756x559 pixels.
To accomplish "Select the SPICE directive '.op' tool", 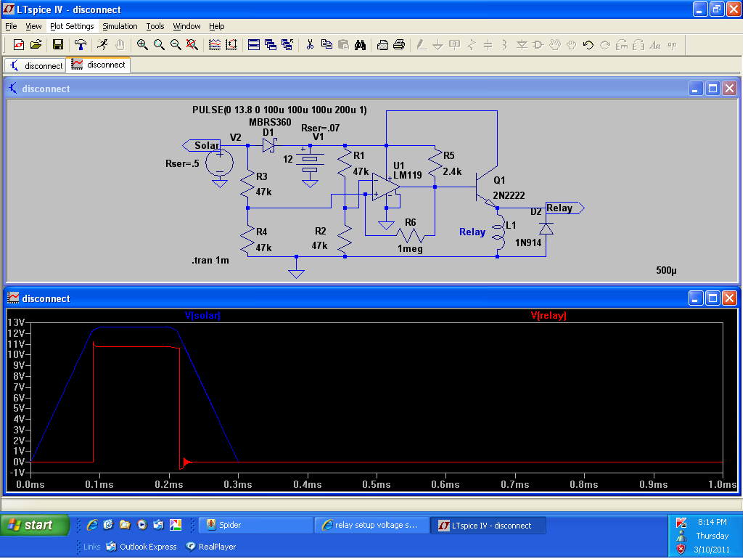I will click(x=672, y=45).
